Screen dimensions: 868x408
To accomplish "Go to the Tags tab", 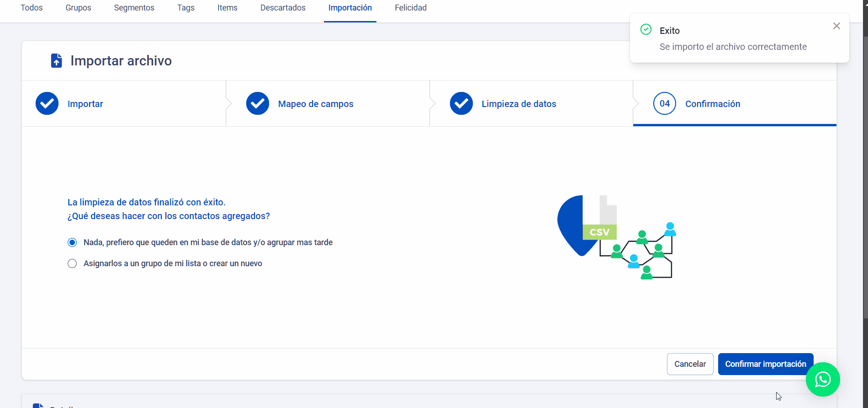I will pyautogui.click(x=186, y=8).
